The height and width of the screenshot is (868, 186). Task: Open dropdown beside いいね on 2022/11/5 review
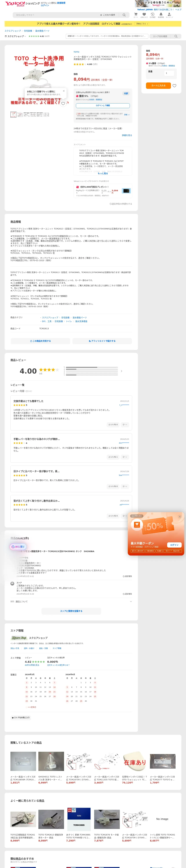(125, 425)
